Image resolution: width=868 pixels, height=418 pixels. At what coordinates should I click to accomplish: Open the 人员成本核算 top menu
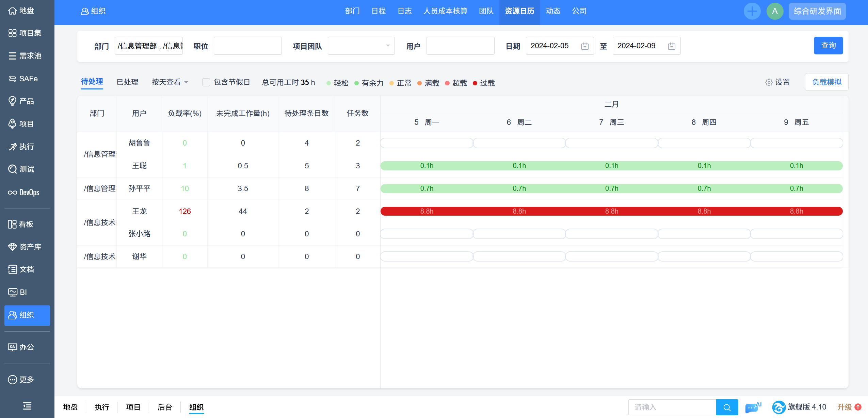(445, 11)
